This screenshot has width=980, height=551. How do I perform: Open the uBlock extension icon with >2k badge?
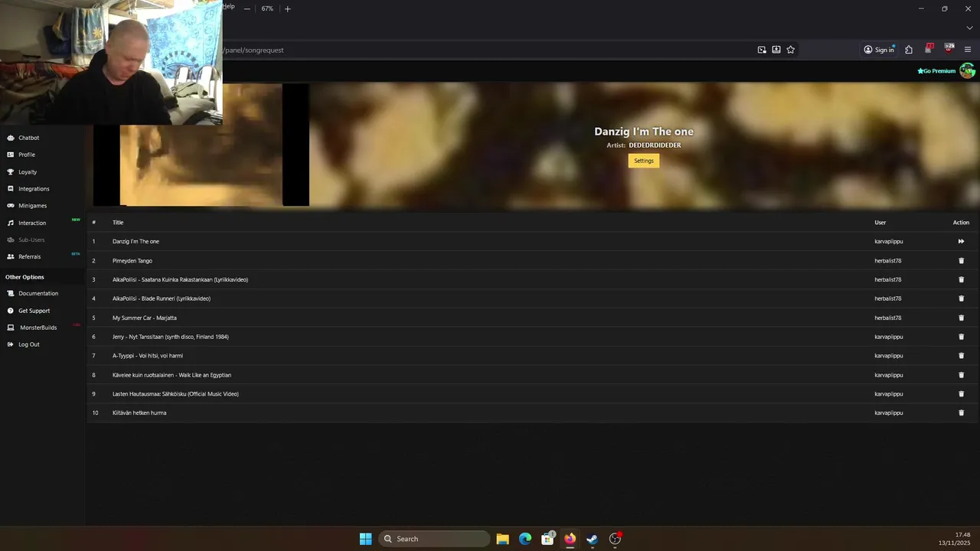click(x=949, y=49)
